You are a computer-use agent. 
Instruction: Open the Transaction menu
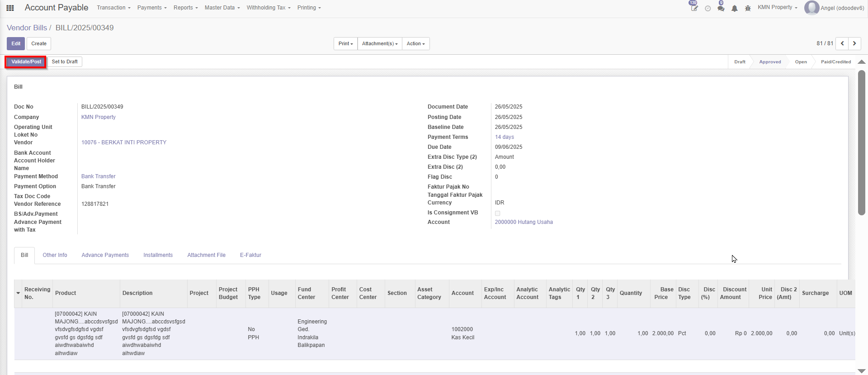click(x=113, y=8)
